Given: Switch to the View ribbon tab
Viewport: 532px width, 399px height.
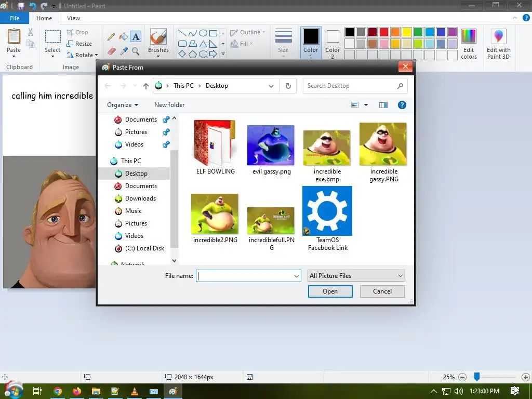Looking at the screenshot, I should [x=73, y=18].
